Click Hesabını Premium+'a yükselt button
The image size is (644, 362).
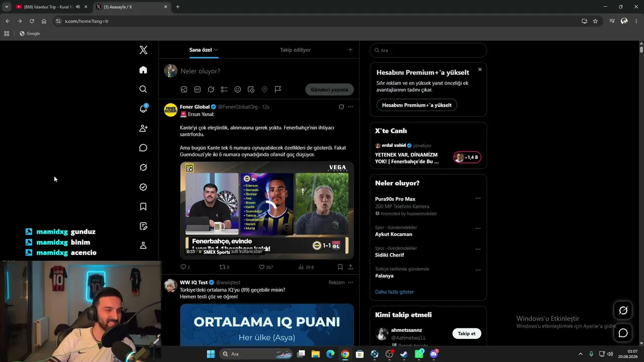[417, 105]
